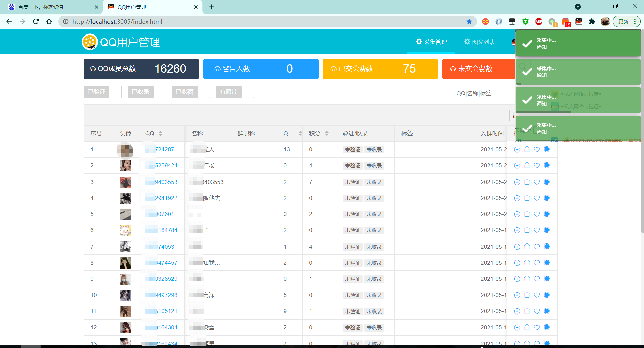Open QQ link ending 9403553

click(161, 182)
